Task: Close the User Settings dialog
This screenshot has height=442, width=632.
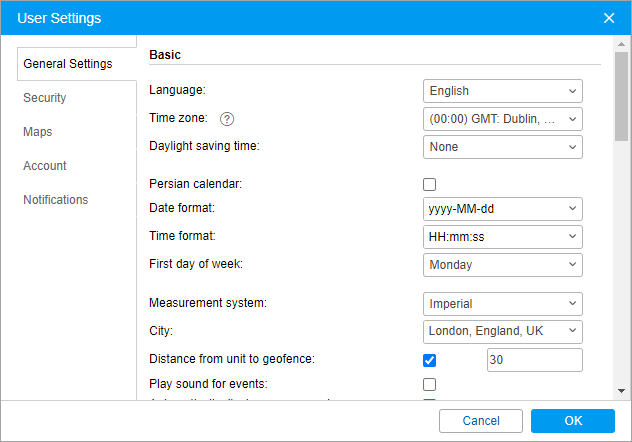Action: pos(609,18)
